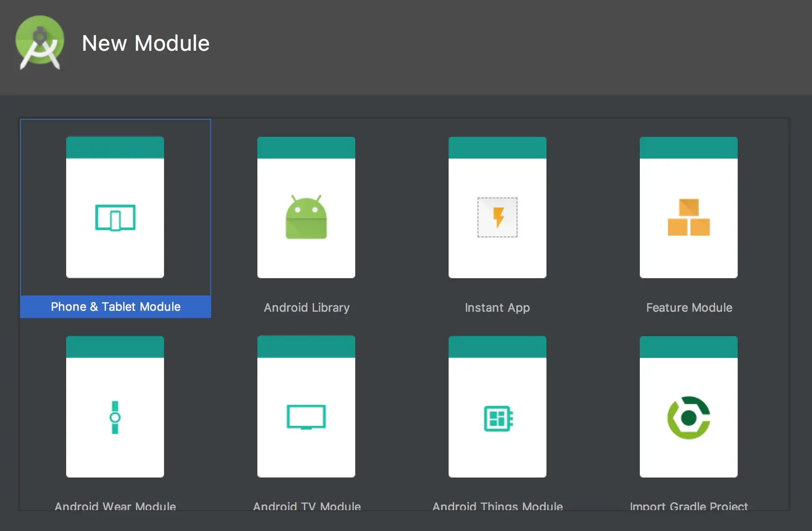The width and height of the screenshot is (812, 531).
Task: Select the Phone & Tablet Module icon
Action: 115,217
